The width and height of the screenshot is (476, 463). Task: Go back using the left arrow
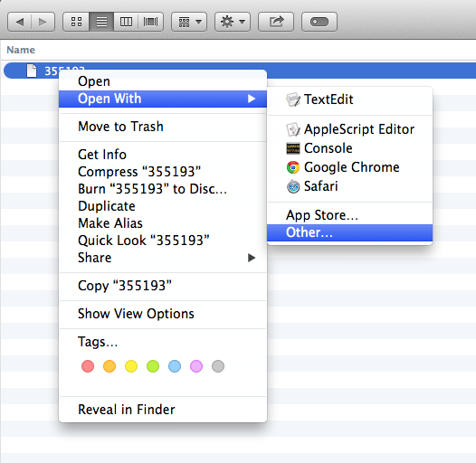click(x=19, y=22)
